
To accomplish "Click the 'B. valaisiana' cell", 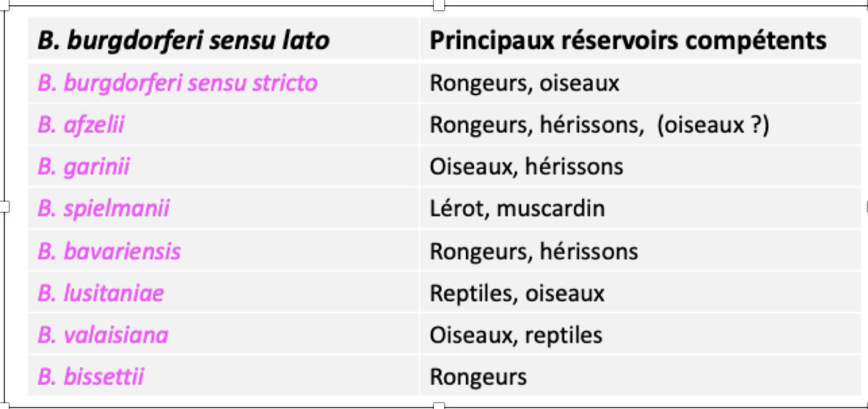I will 224,334.
